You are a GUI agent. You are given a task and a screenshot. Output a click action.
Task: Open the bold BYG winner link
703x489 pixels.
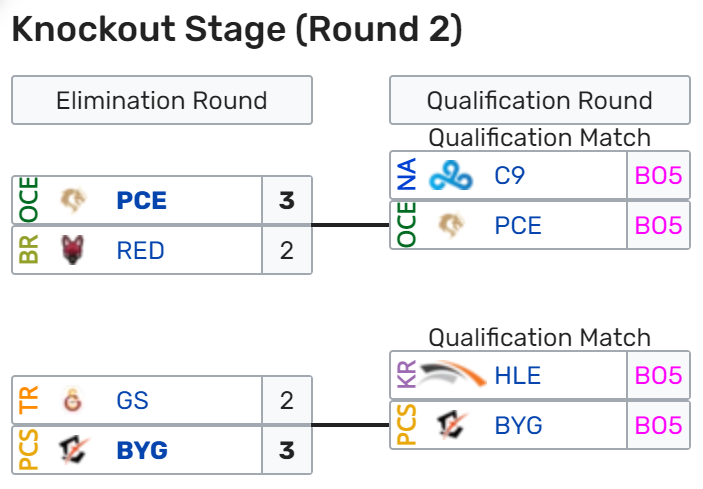click(142, 450)
